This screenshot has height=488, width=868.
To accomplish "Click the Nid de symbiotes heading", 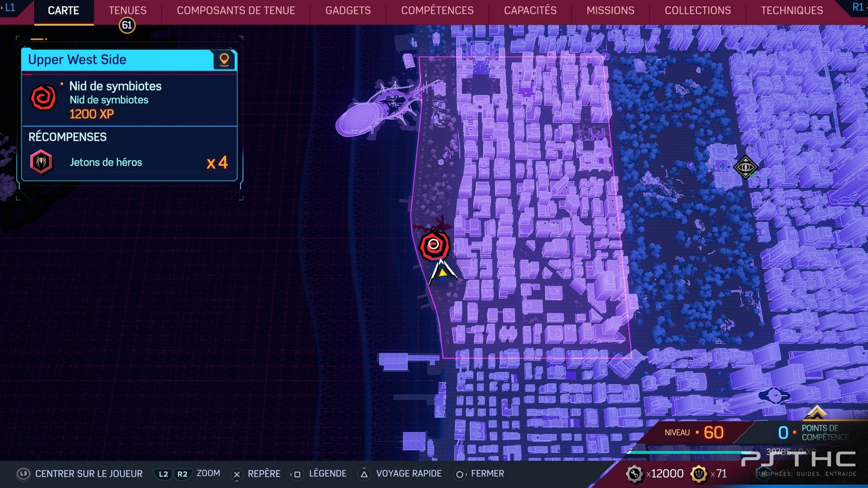I will [x=115, y=86].
